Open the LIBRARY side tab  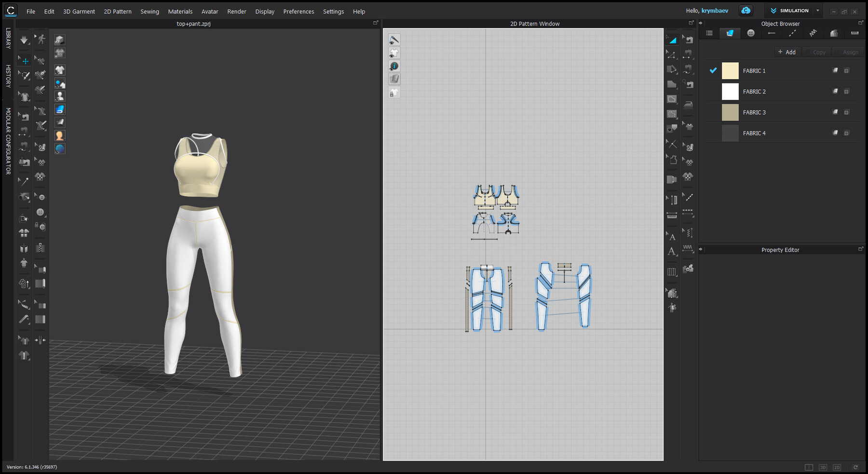pyautogui.click(x=8, y=38)
